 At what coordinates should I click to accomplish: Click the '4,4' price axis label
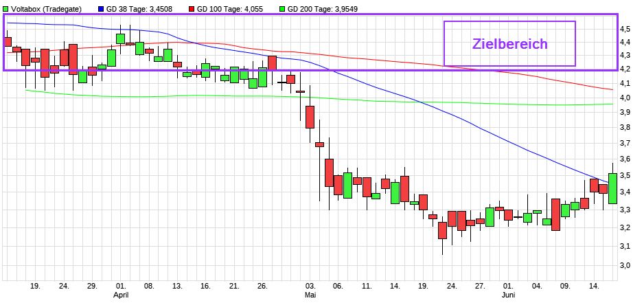625,42
